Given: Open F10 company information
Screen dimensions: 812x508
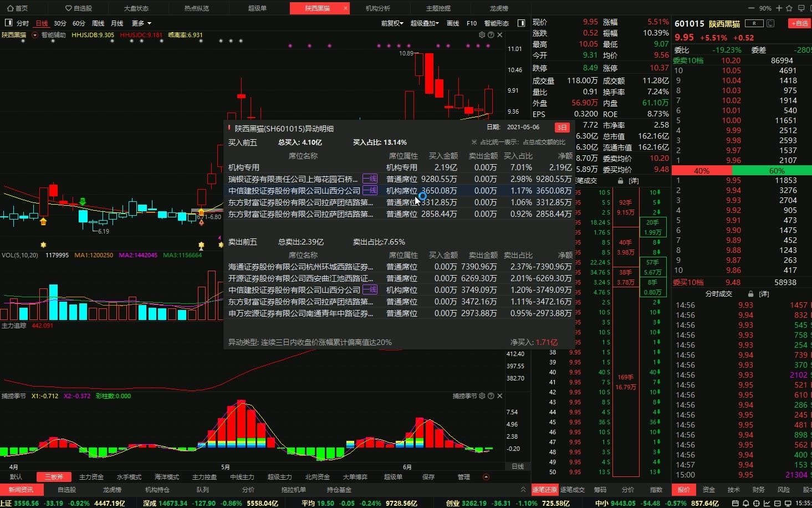Looking at the screenshot, I should tap(472, 23).
